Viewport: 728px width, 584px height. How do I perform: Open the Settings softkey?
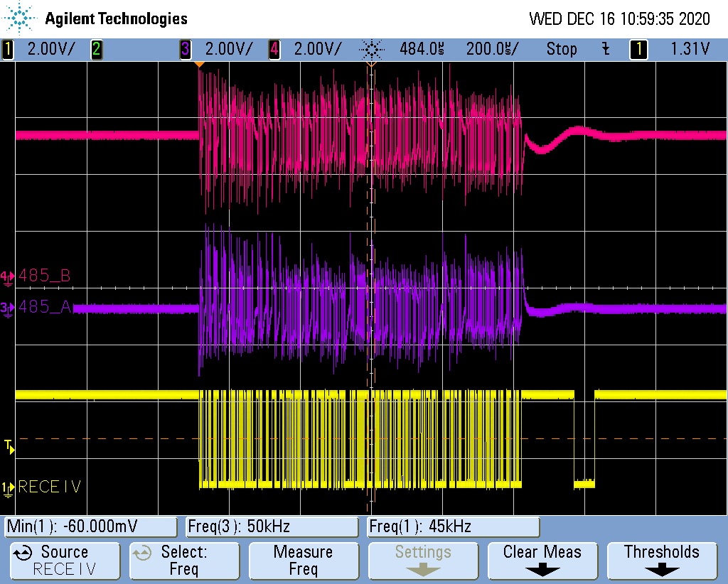[423, 561]
